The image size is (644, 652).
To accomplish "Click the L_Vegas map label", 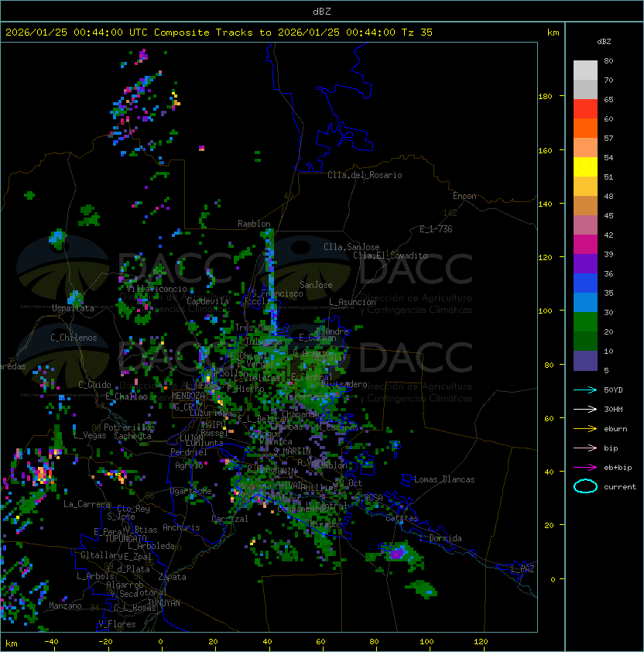I will click(90, 435).
